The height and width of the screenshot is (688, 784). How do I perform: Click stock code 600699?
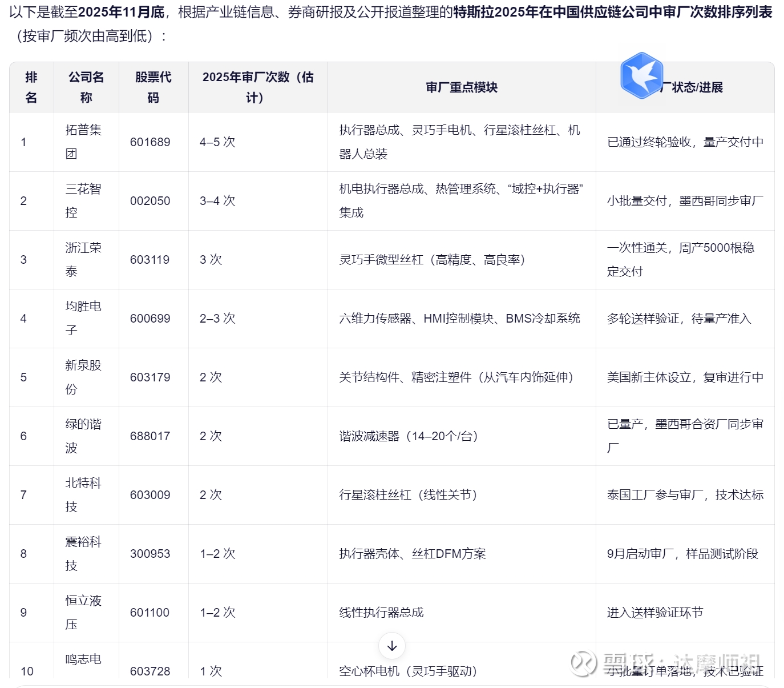150,319
